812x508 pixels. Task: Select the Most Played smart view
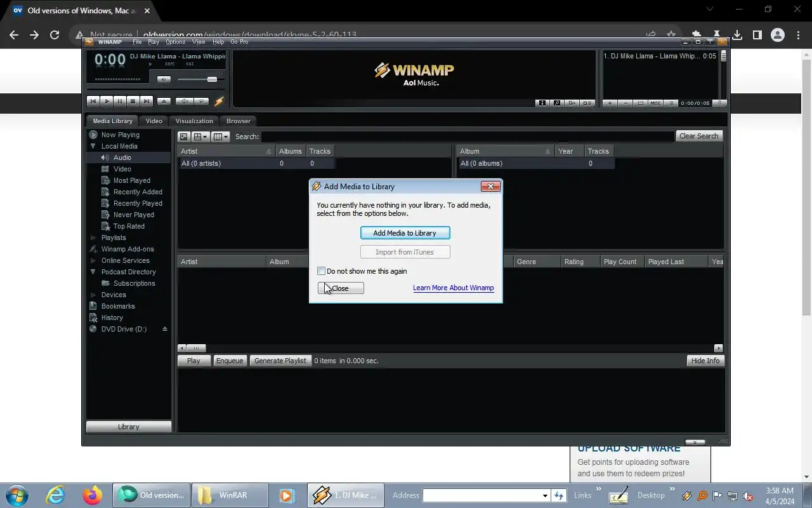132,180
